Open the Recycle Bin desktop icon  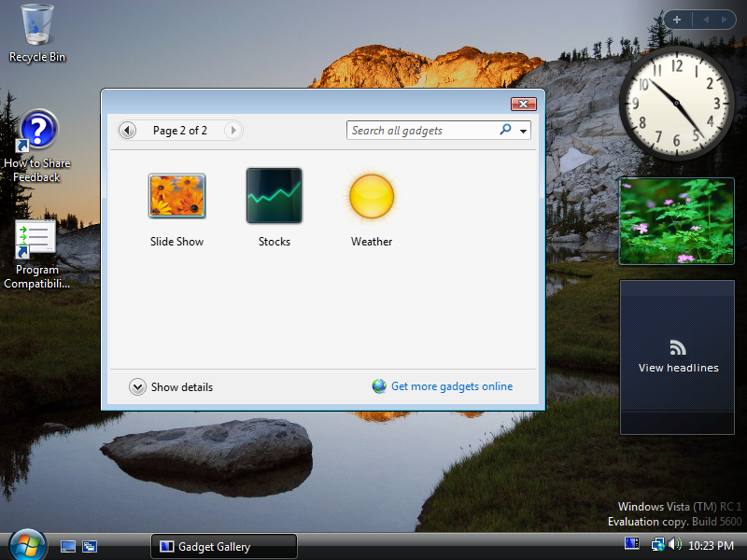pos(37,34)
